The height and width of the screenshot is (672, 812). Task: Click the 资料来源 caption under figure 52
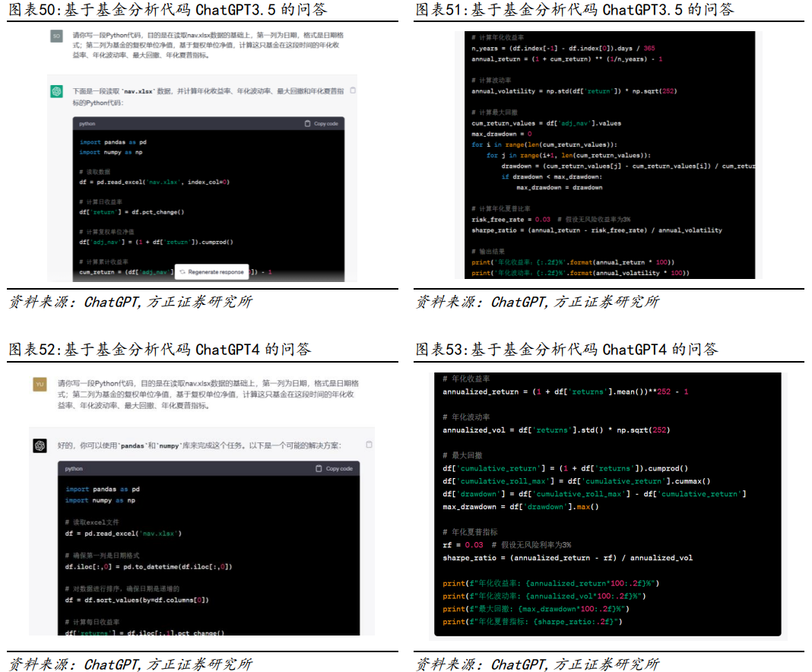point(131,664)
